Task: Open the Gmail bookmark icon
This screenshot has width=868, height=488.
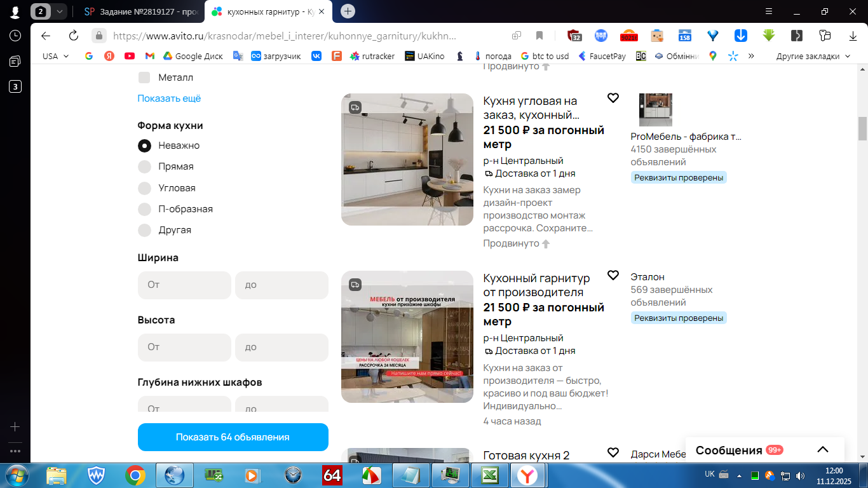Action: point(150,56)
